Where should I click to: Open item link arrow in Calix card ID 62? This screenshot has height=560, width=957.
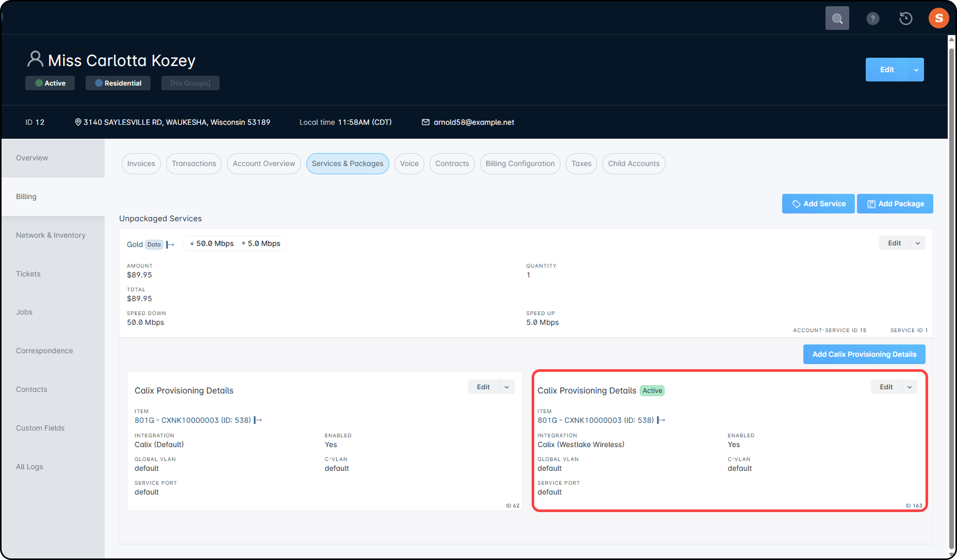(x=258, y=420)
